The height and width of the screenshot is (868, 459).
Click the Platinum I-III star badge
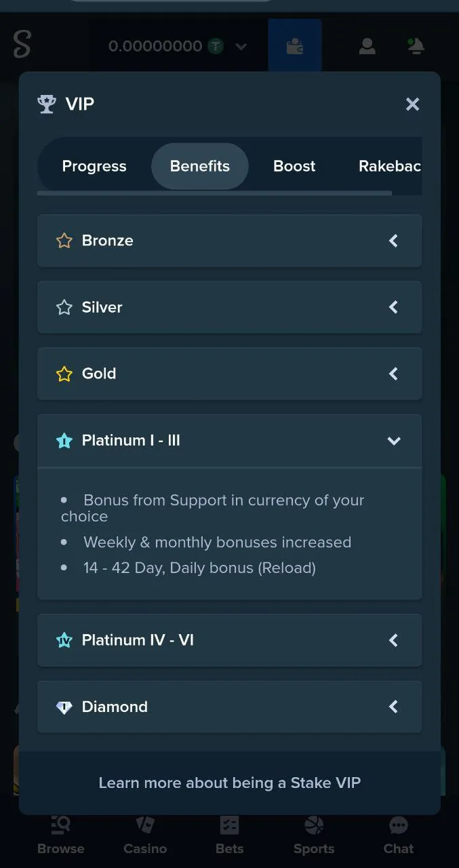(64, 441)
